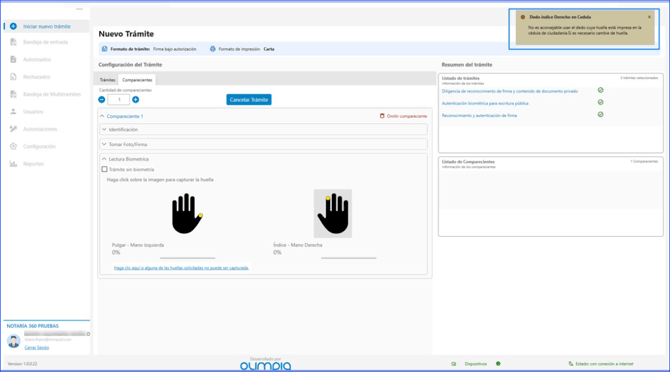Click green check for Reconocimiento y autenticación
670x372 pixels.
tap(600, 114)
